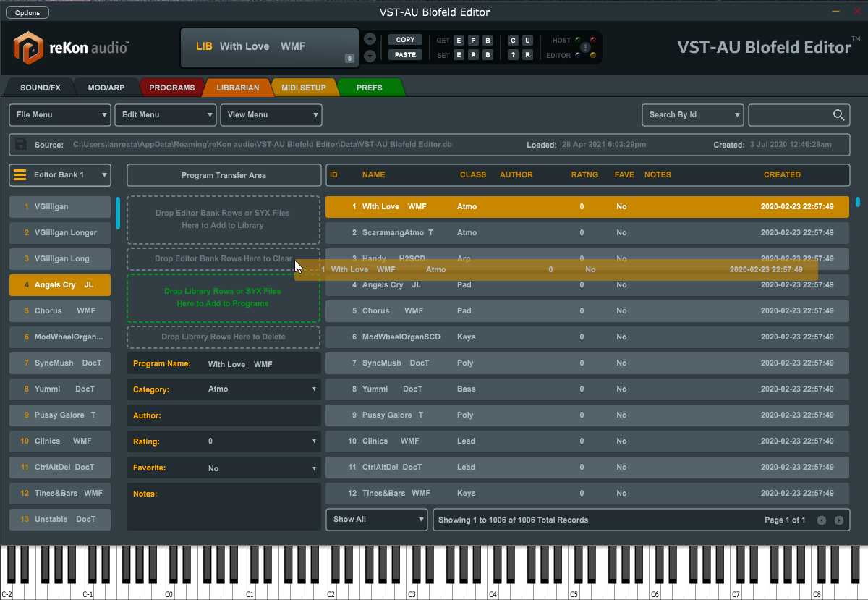This screenshot has height=600, width=868.
Task: Switch to the MIDI SETUP tab
Action: 304,88
